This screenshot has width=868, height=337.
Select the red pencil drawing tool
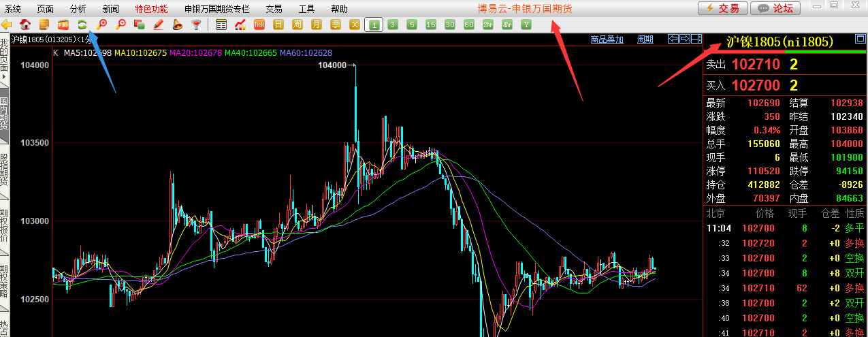(158, 25)
